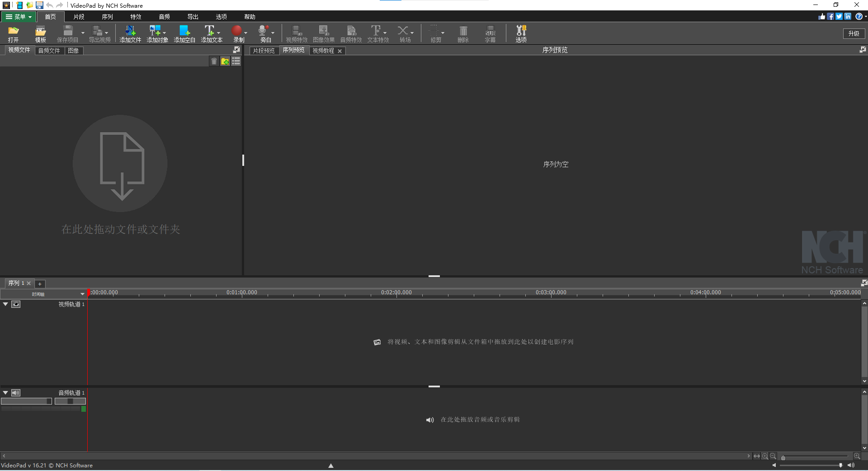Add subtitles with the 字幕 icon

coord(490,33)
